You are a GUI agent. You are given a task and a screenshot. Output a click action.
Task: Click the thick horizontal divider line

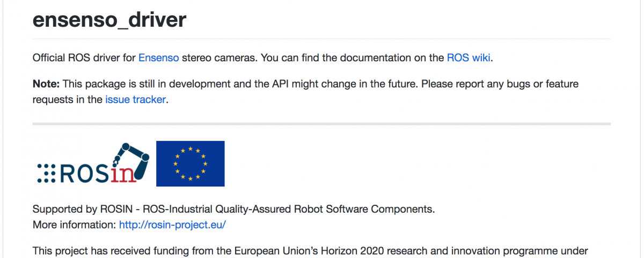tap(321, 124)
